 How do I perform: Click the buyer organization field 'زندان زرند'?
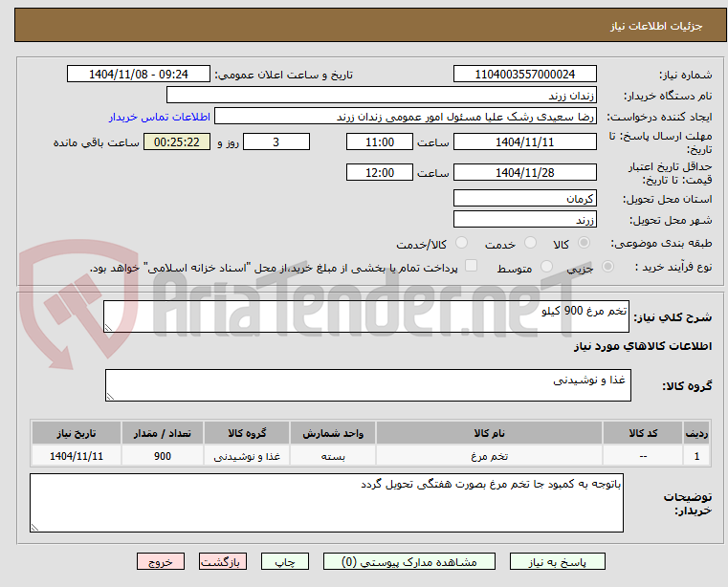pyautogui.click(x=381, y=96)
